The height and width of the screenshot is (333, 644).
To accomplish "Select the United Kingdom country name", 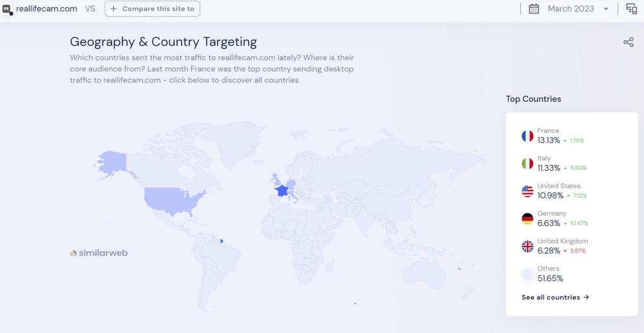I will [562, 242].
